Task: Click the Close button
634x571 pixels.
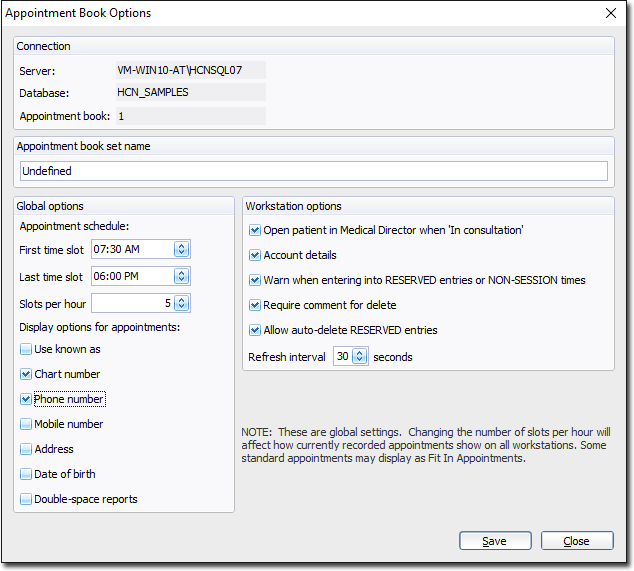Action: click(576, 541)
